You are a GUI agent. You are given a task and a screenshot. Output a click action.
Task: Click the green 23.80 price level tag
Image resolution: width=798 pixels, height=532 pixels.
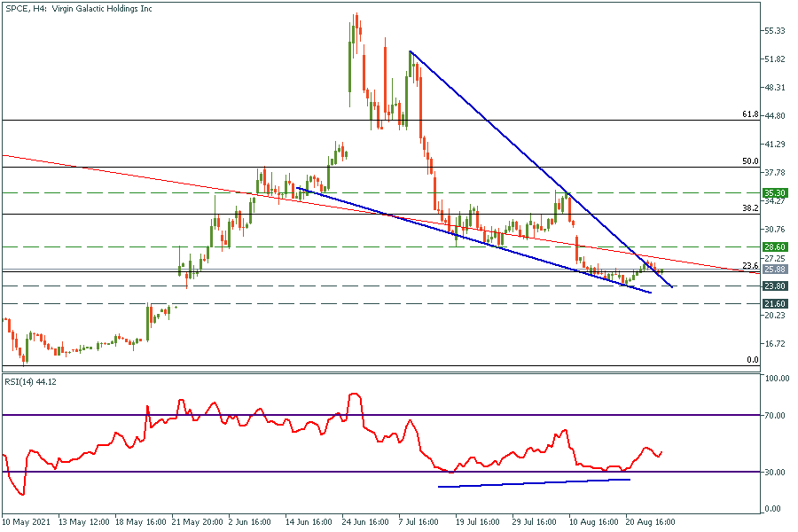[775, 286]
